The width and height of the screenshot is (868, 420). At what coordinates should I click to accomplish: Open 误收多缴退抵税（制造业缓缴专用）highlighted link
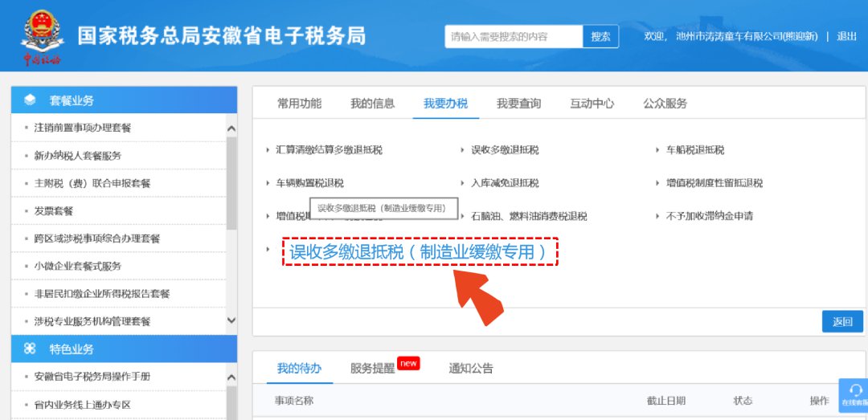419,252
